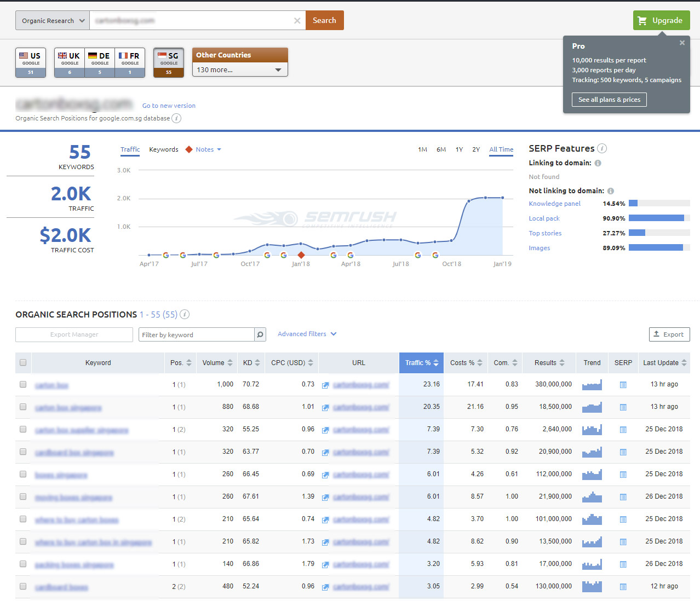Click the Local pack percentage bar

[659, 218]
